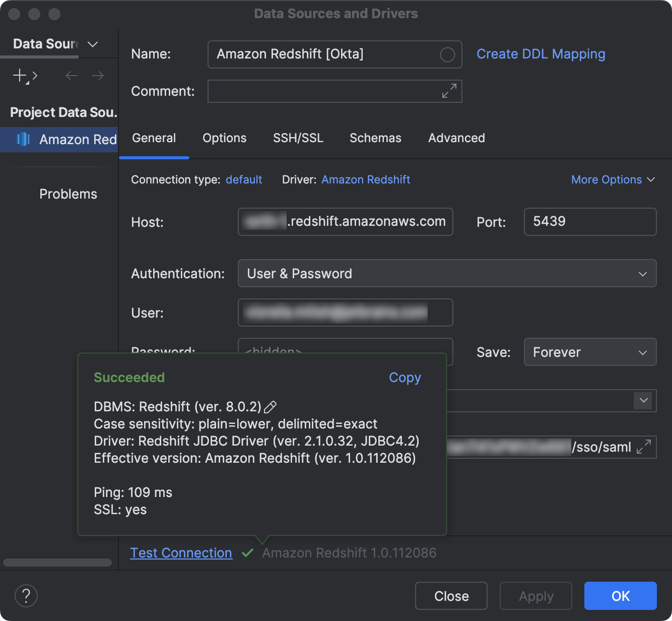Expand the Comment field editor

(x=449, y=91)
